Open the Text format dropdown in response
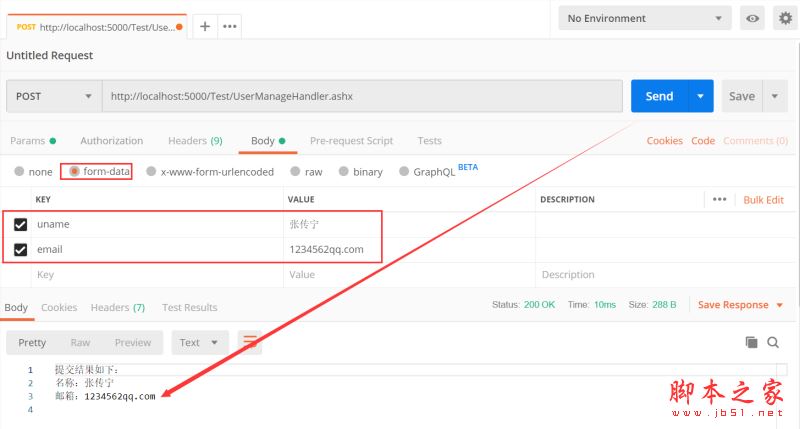800x429 pixels. tap(200, 342)
